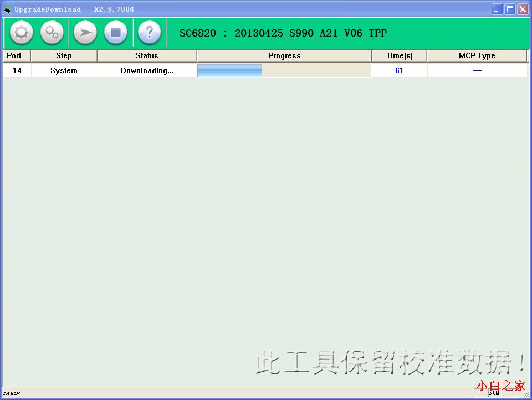Viewport: 532px width, 400px height.
Task: Maximize the UpgradeDownload window
Action: tap(510, 9)
